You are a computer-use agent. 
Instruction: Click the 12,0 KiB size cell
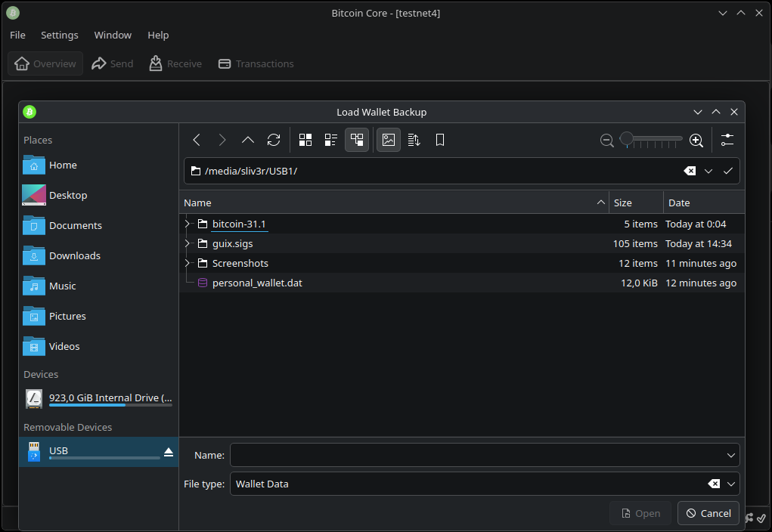pyautogui.click(x=639, y=283)
